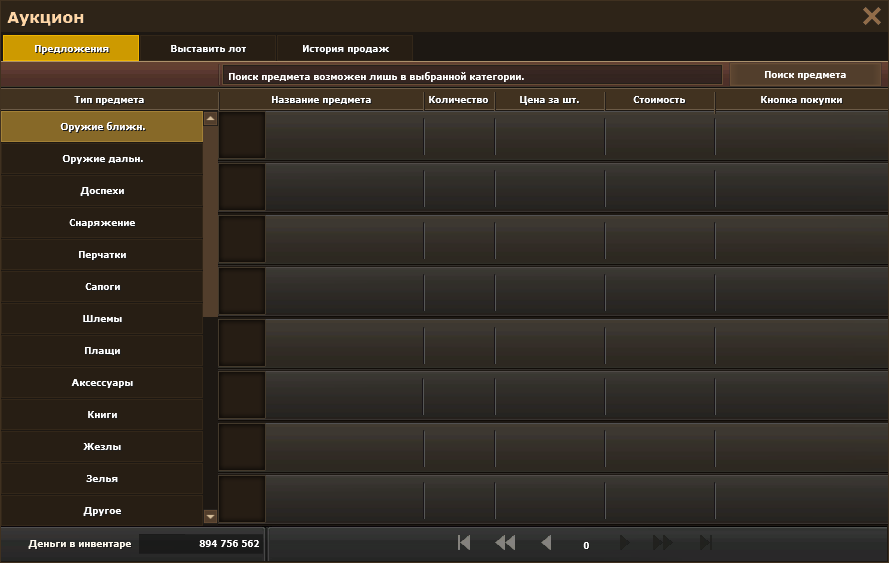This screenshot has height=563, width=889.
Task: Jump forward several pages with double-right arrow
Action: (x=662, y=543)
